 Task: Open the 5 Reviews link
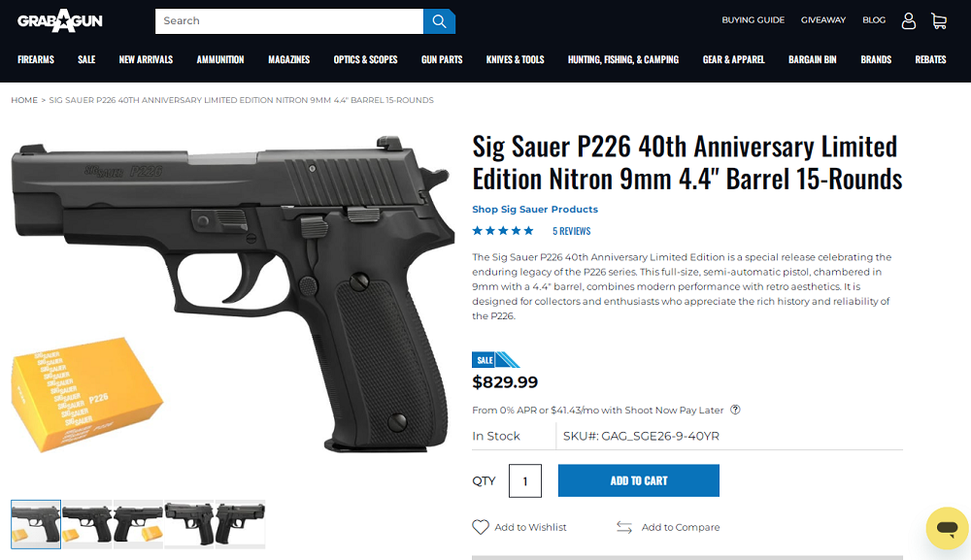pyautogui.click(x=572, y=231)
